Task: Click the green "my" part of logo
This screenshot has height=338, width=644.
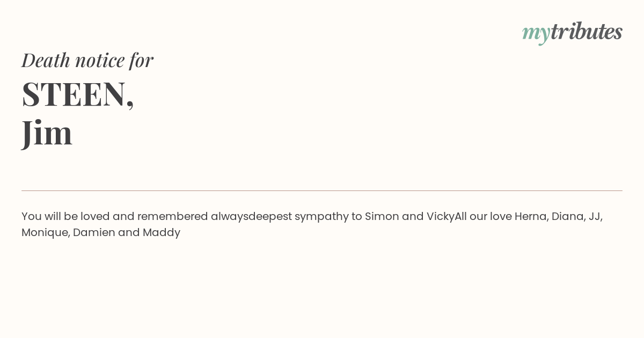Action: point(536,34)
